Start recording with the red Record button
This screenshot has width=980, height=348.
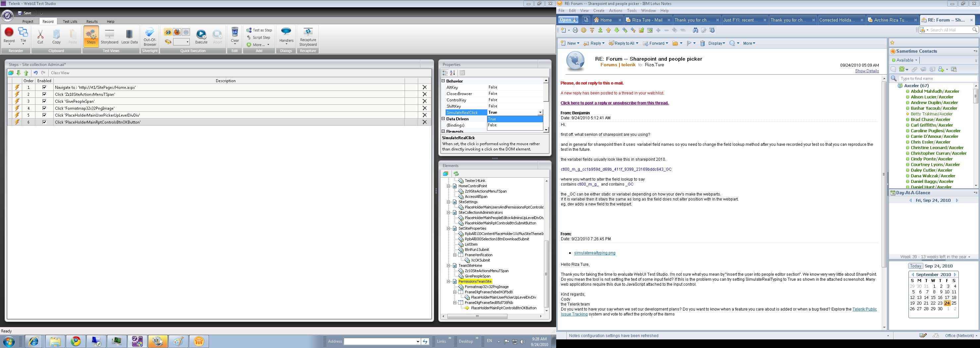(x=9, y=36)
